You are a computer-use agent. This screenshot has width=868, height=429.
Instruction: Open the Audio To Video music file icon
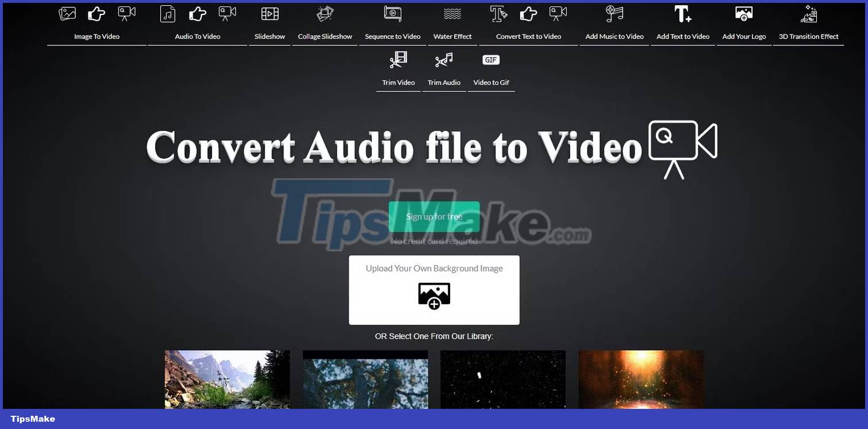(x=168, y=13)
